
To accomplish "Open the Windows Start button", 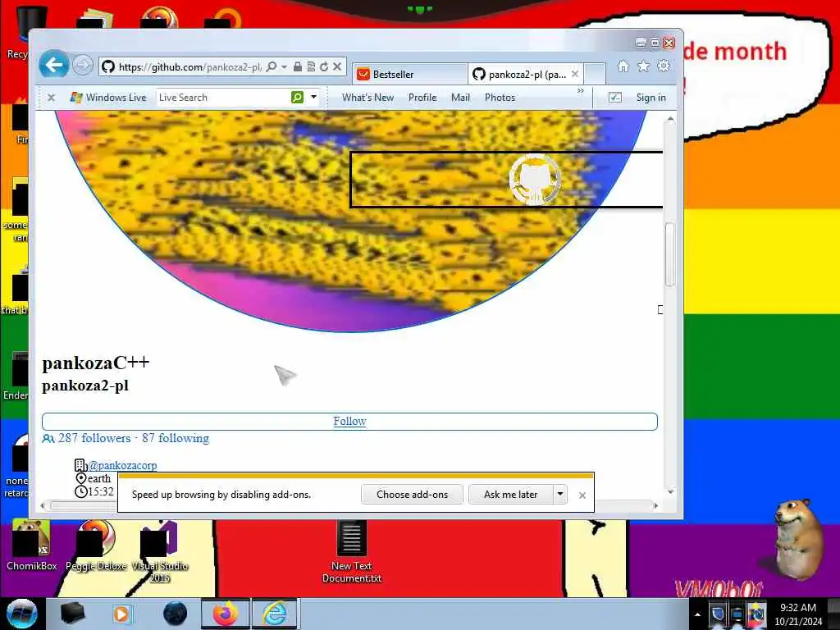I will point(21,614).
